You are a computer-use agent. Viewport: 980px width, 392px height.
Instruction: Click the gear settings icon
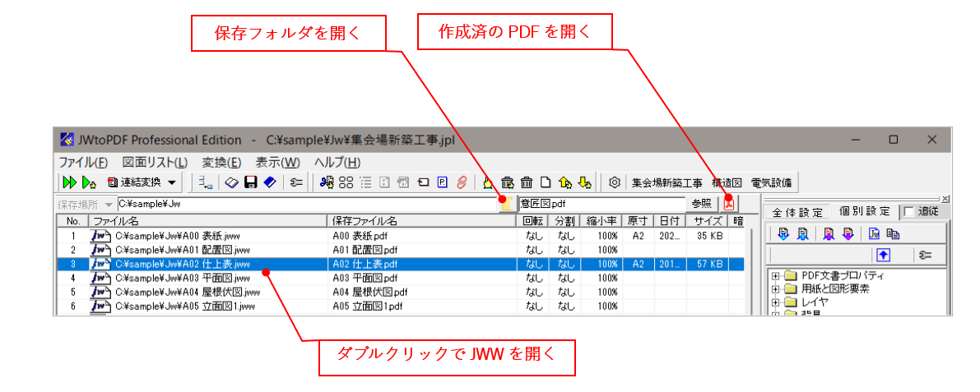[x=615, y=182]
